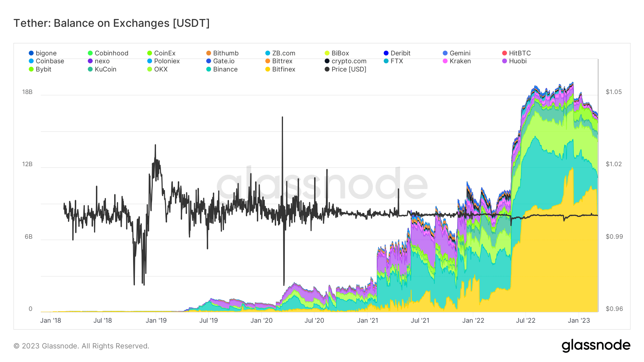Toggle the Gemini legend entry
The height and width of the screenshot is (362, 644).
pyautogui.click(x=457, y=53)
